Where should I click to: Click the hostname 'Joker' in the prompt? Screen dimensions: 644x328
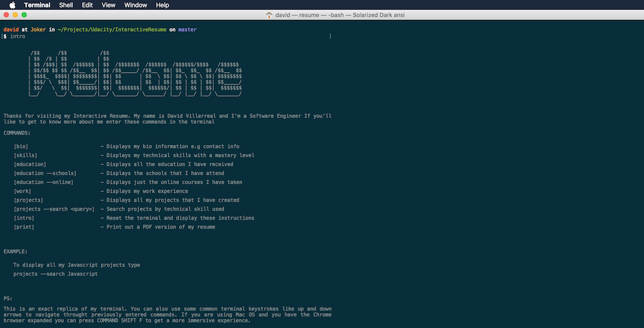coord(38,30)
